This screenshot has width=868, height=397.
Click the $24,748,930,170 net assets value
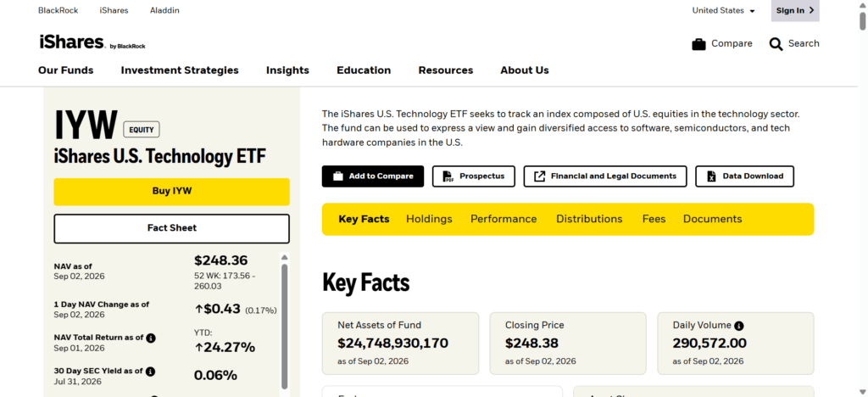pos(392,344)
